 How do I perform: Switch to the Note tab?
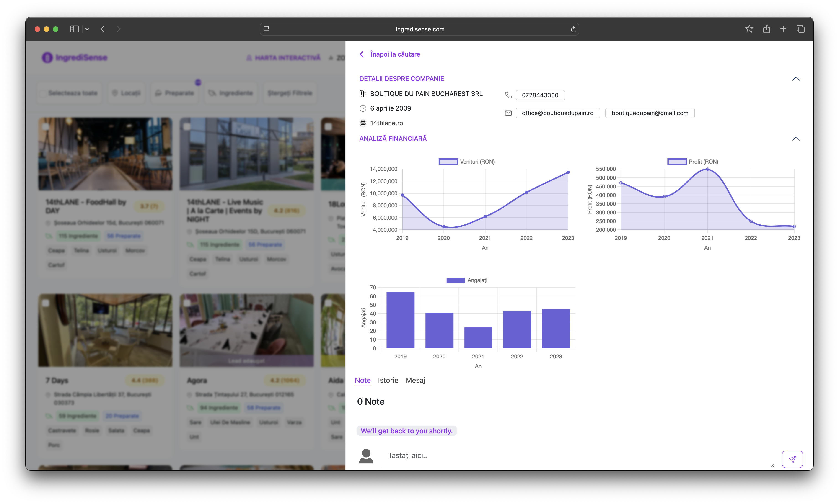(x=363, y=380)
